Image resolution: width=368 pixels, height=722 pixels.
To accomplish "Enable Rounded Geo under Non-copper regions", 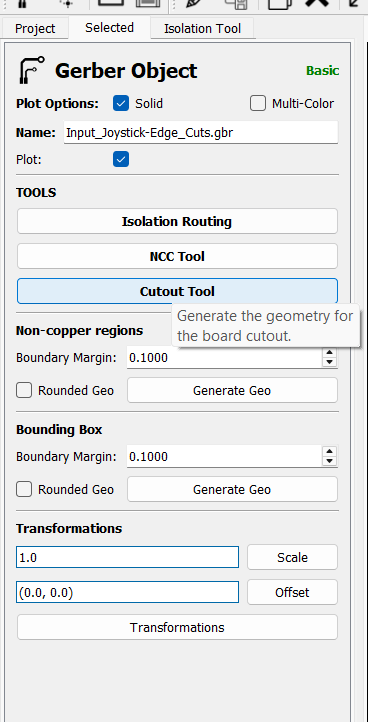I will (24, 390).
